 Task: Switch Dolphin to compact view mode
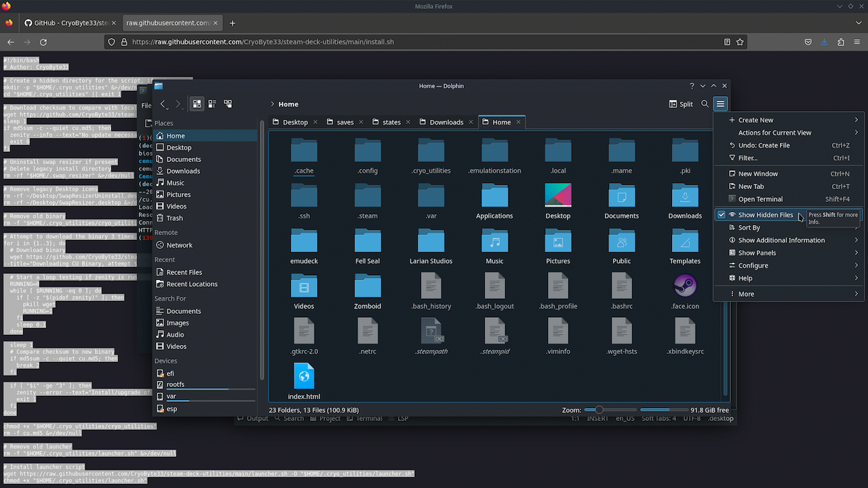pyautogui.click(x=212, y=104)
